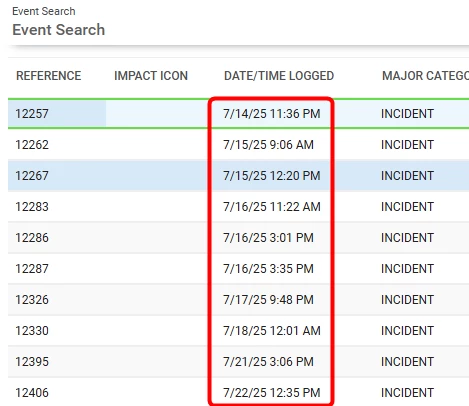Viewport: 469px width, 406px height.
Task: Click INCIDENT category in row 12283
Action: [407, 207]
